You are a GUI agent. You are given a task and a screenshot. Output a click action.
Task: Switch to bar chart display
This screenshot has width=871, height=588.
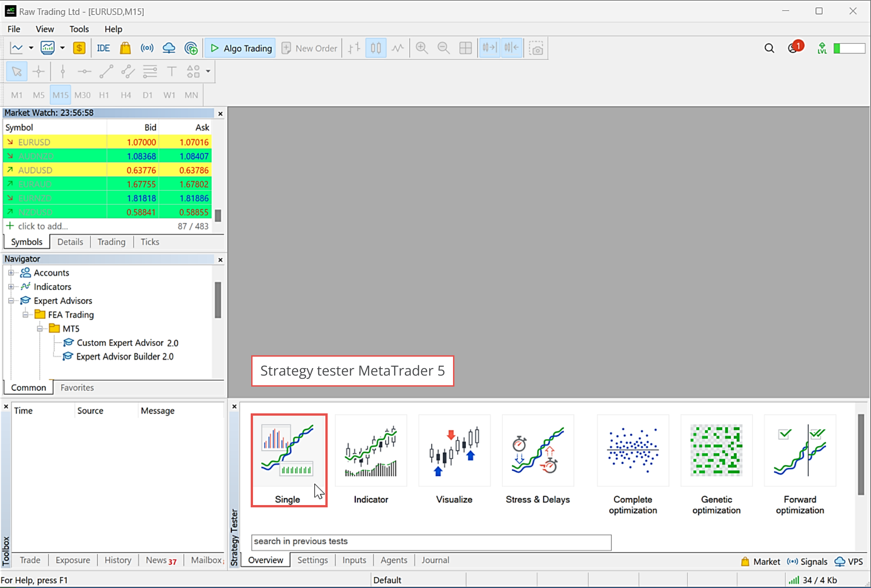[x=354, y=48]
